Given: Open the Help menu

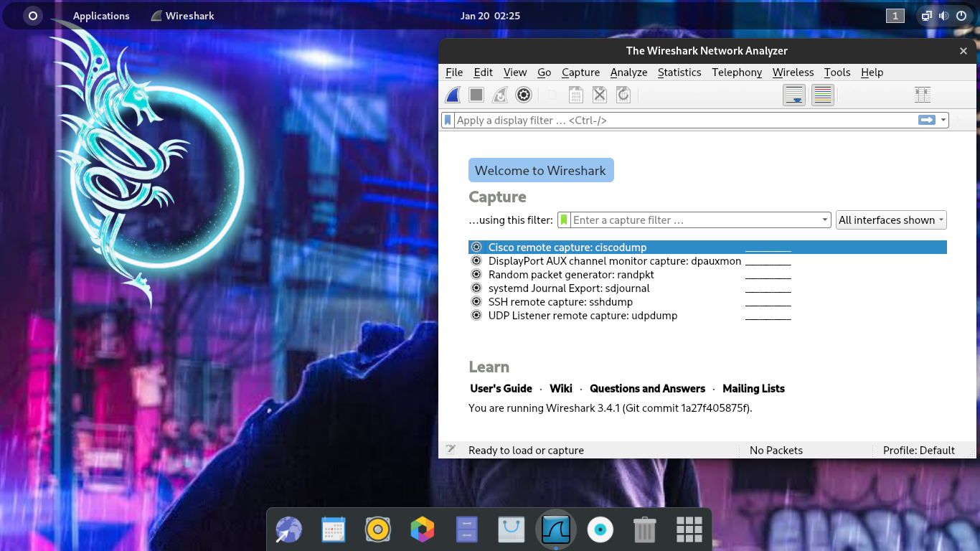Looking at the screenshot, I should pos(872,72).
